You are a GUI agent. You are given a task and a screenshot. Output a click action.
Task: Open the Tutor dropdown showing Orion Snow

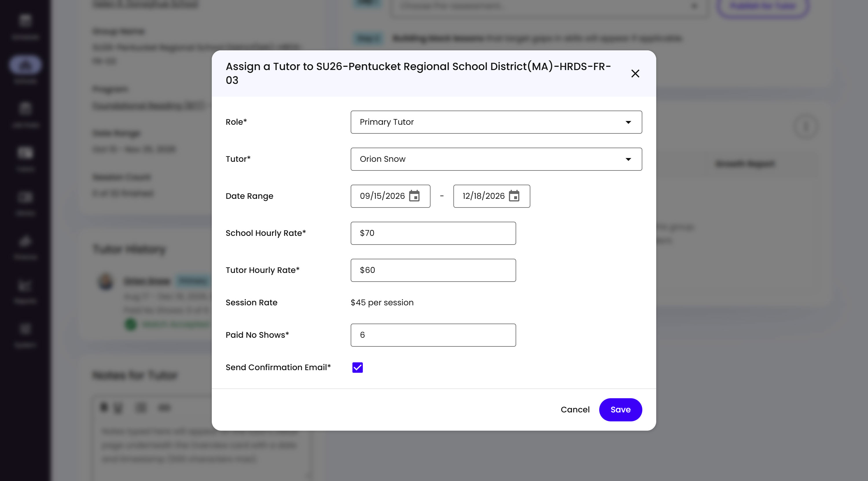pos(496,159)
